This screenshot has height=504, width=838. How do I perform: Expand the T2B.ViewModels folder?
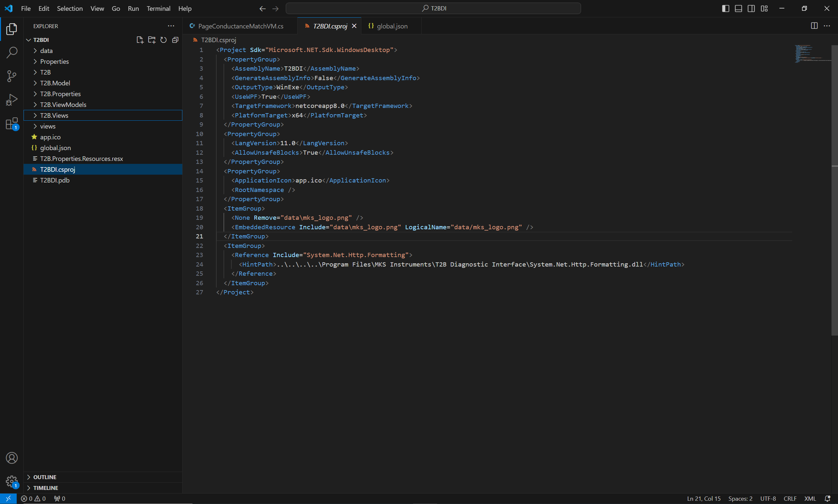(x=63, y=105)
